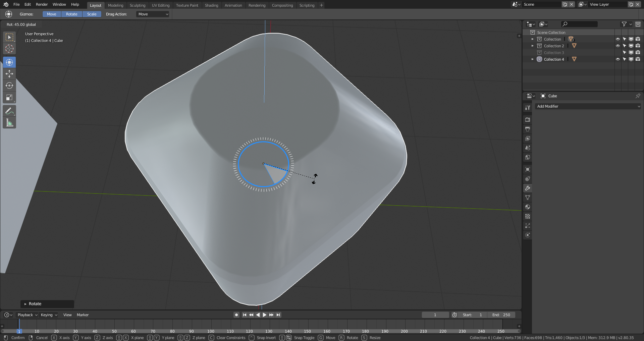644x341 pixels.
Task: Open World properties tab
Action: [x=528, y=157]
